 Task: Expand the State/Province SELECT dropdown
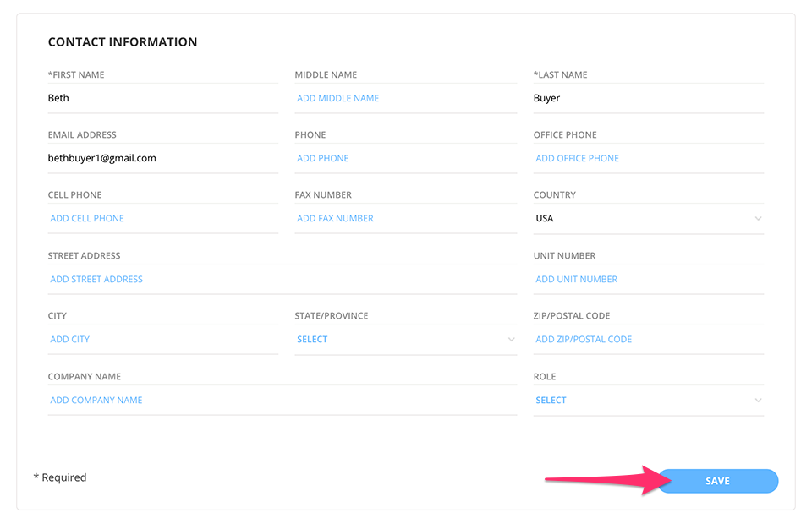(511, 339)
